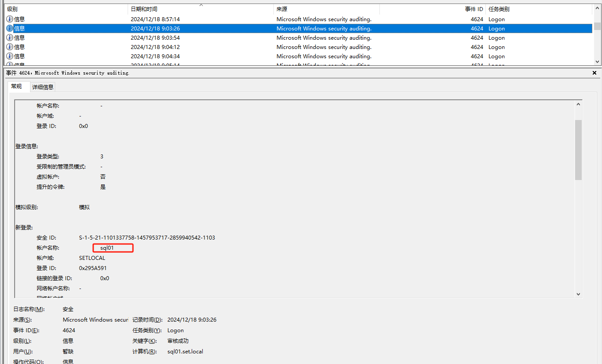Image resolution: width=602 pixels, height=364 pixels.
Task: Click the info icon in the selected 9:03:26 row
Action: coord(10,28)
